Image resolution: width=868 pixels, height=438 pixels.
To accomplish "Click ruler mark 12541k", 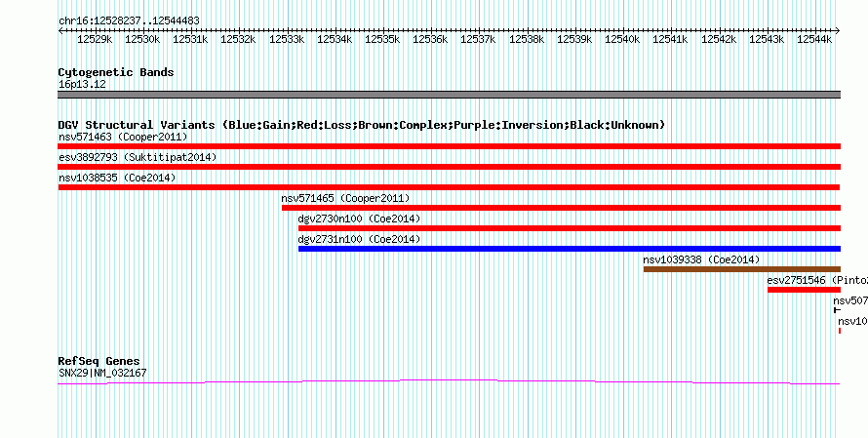I will (671, 40).
